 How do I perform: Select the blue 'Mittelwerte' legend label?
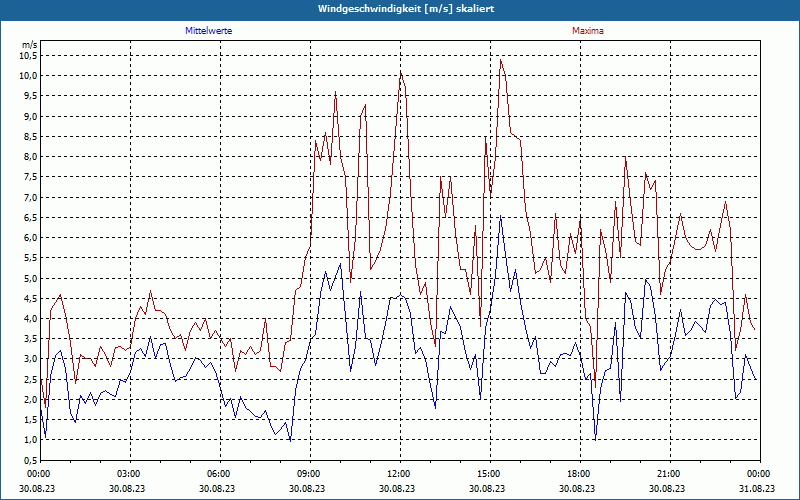click(x=209, y=31)
